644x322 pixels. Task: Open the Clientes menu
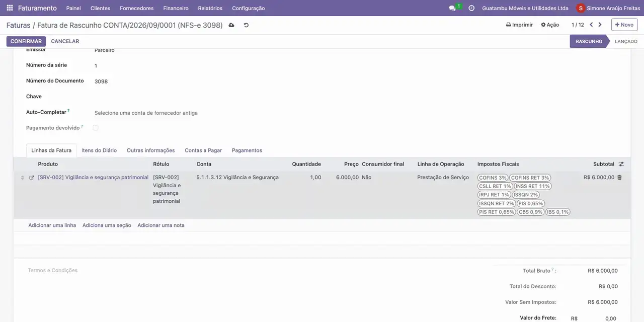coord(100,8)
